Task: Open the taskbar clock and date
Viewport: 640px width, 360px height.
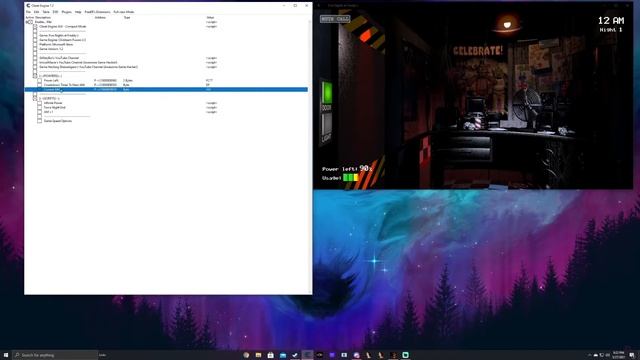Action: tap(619, 355)
